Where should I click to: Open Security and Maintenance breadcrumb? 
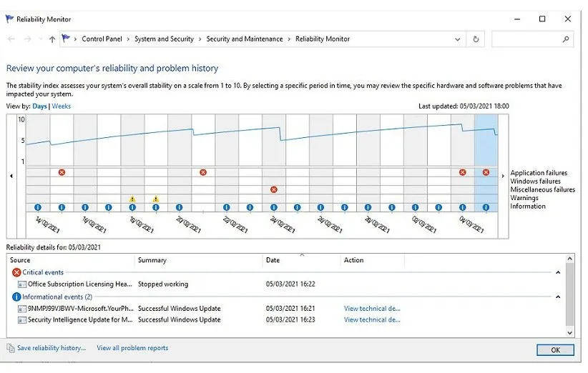click(244, 39)
